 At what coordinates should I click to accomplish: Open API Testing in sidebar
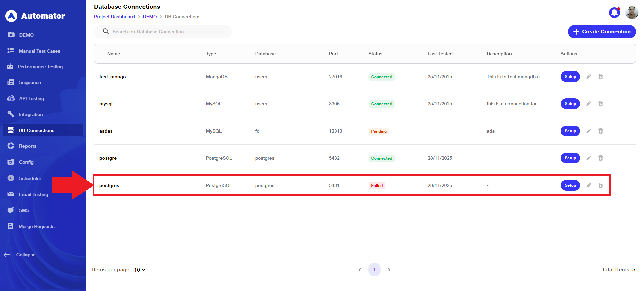pyautogui.click(x=31, y=98)
